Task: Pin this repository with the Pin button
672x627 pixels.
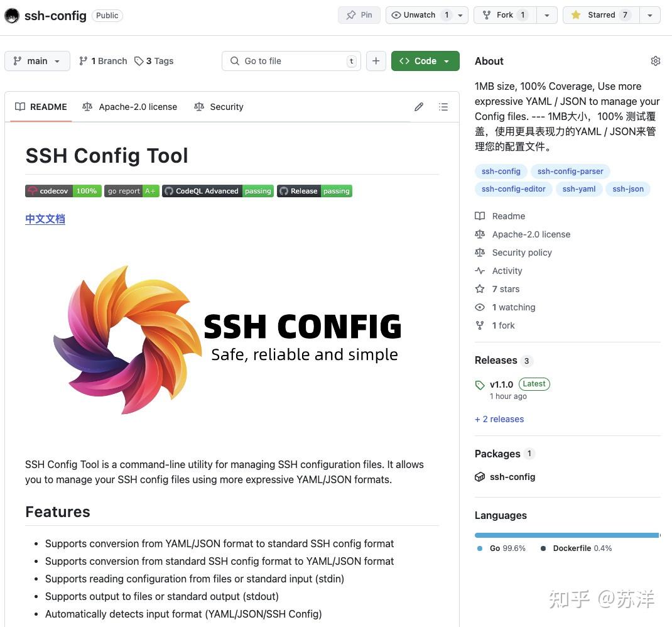Action: (x=359, y=15)
